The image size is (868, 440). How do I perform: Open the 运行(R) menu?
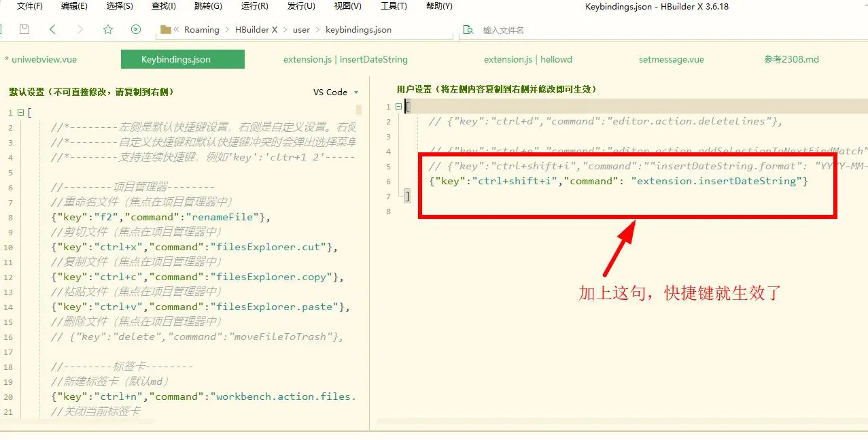coord(254,6)
